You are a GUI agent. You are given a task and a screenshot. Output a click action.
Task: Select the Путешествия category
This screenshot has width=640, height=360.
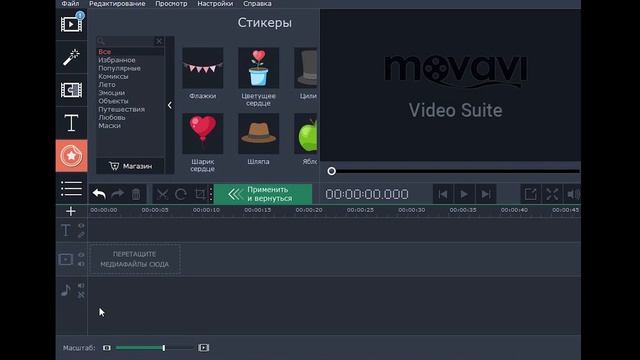[x=121, y=109]
